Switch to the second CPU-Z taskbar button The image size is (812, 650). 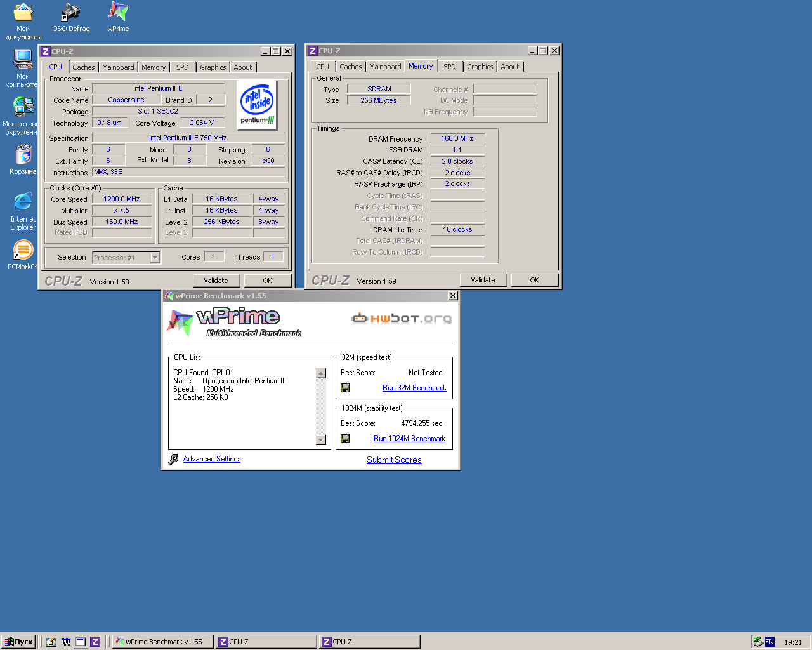pyautogui.click(x=370, y=642)
